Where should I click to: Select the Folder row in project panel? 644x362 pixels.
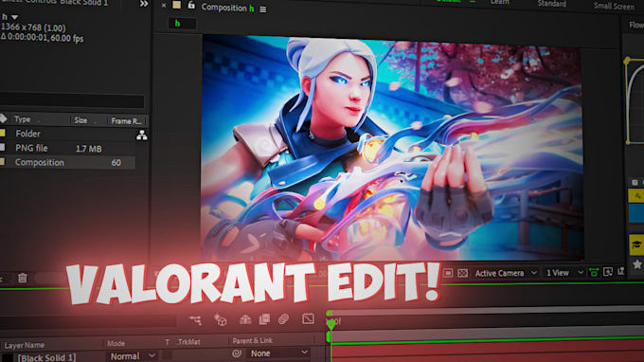click(68, 134)
